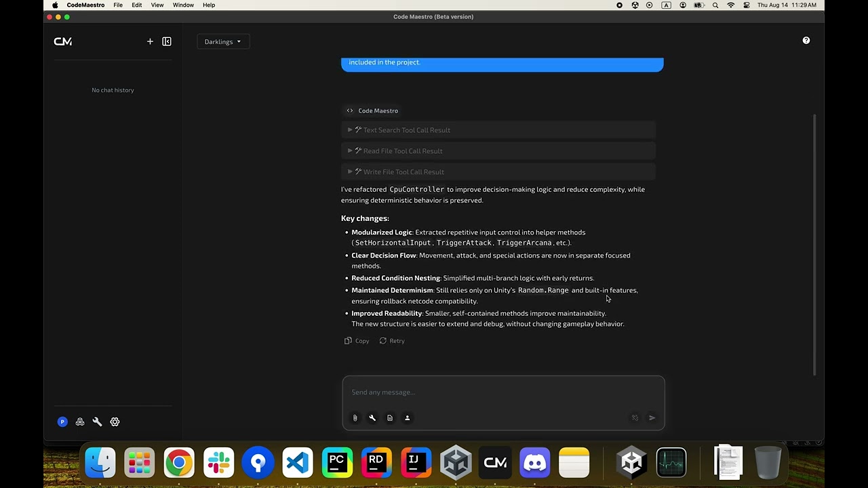
Task: Click the CM logo in sidebar
Action: click(63, 41)
